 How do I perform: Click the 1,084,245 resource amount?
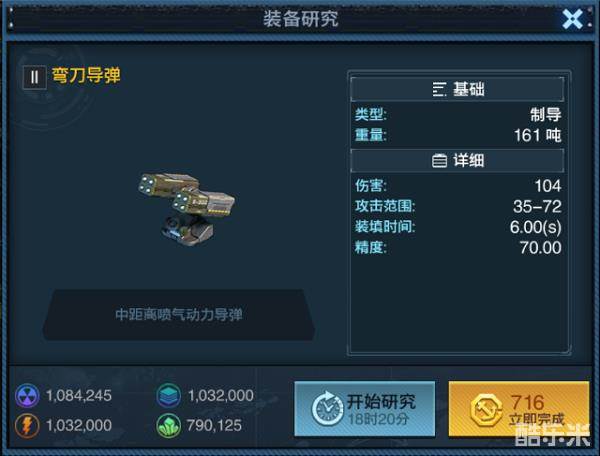(x=79, y=396)
